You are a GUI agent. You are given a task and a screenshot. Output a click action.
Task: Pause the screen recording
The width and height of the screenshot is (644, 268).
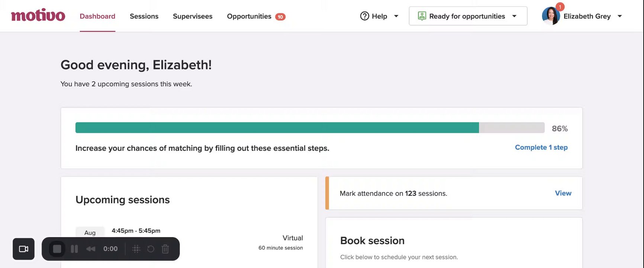coord(74,249)
